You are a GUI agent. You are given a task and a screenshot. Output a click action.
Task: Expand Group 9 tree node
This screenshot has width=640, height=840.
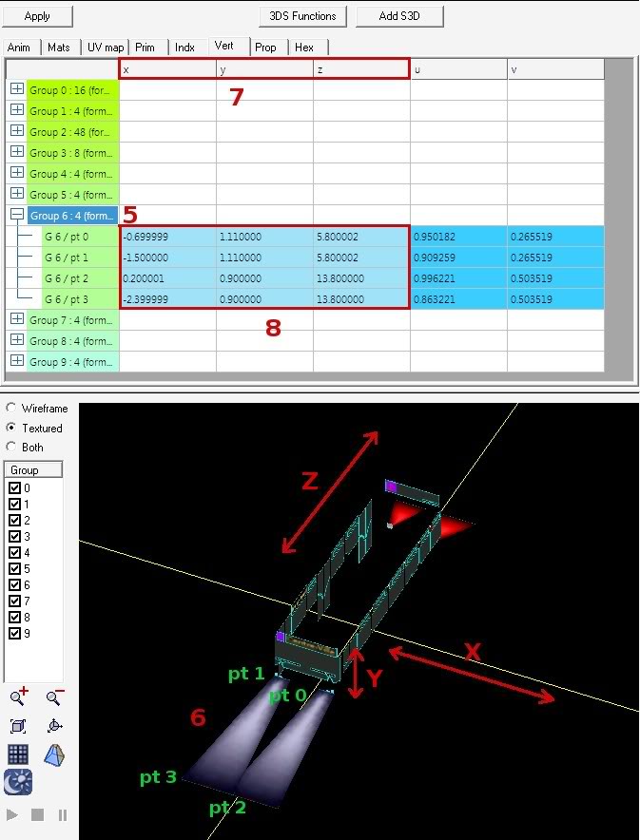point(16,361)
